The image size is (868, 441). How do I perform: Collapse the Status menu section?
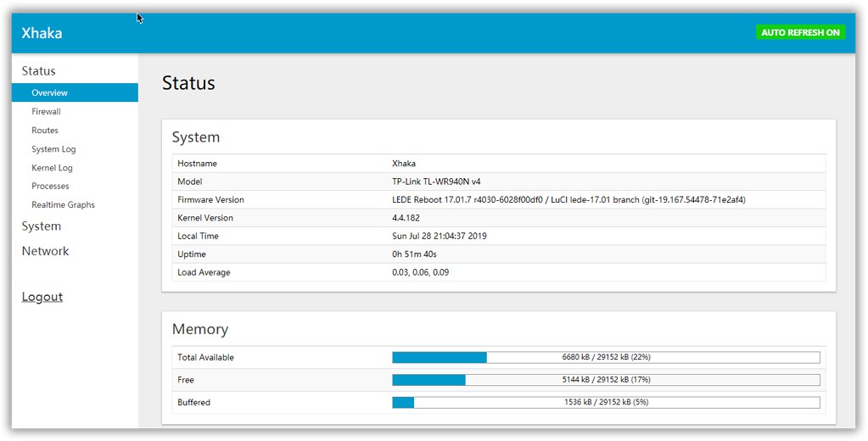(x=39, y=71)
